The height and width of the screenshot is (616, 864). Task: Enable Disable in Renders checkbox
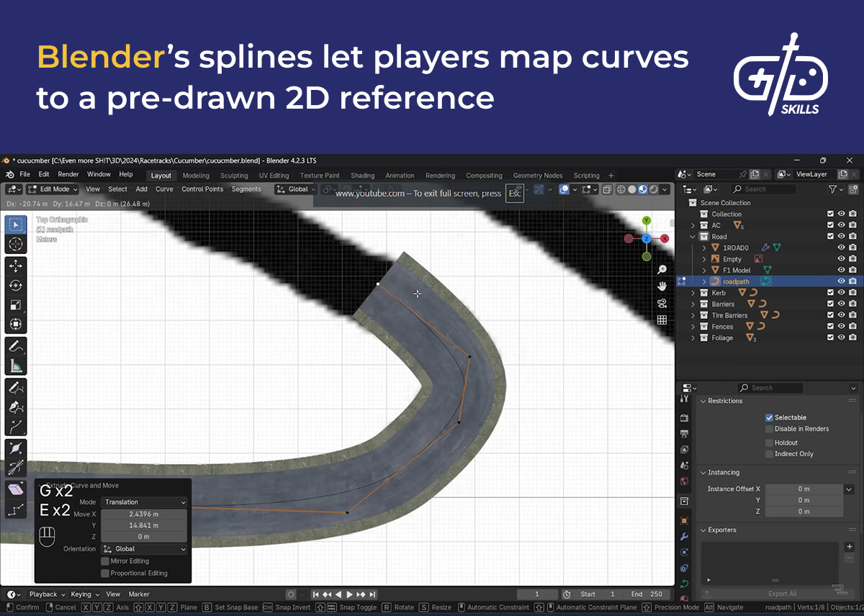pos(769,429)
